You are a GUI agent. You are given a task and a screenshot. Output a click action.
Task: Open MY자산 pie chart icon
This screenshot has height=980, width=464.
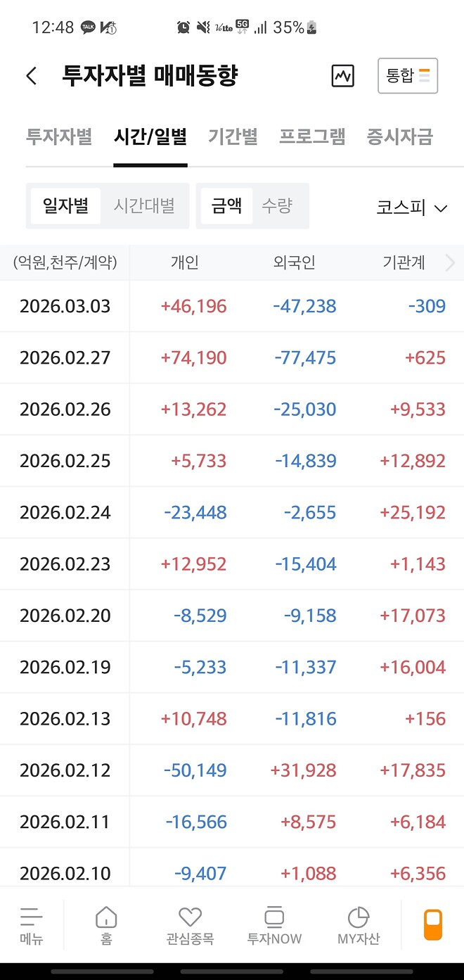tap(359, 917)
